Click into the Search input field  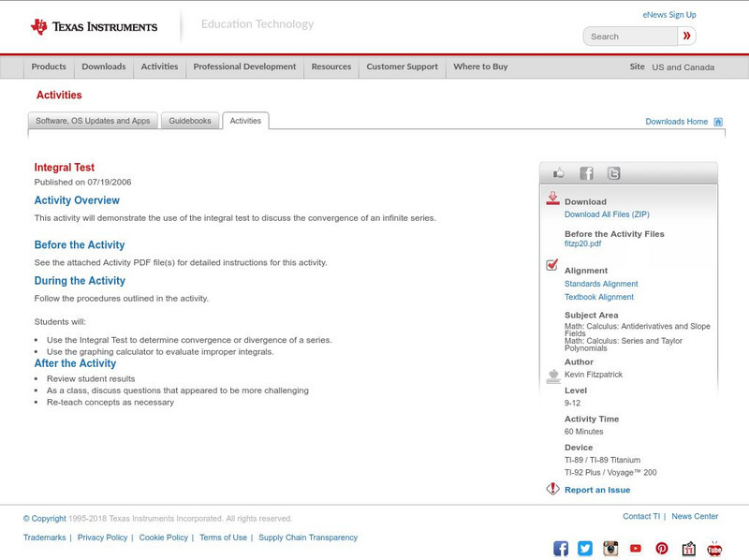pyautogui.click(x=630, y=37)
